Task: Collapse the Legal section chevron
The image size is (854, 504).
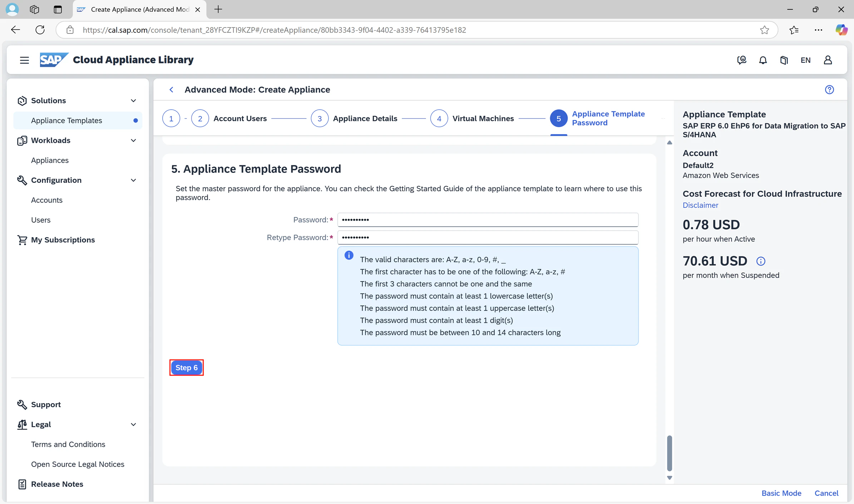Action: (x=133, y=425)
